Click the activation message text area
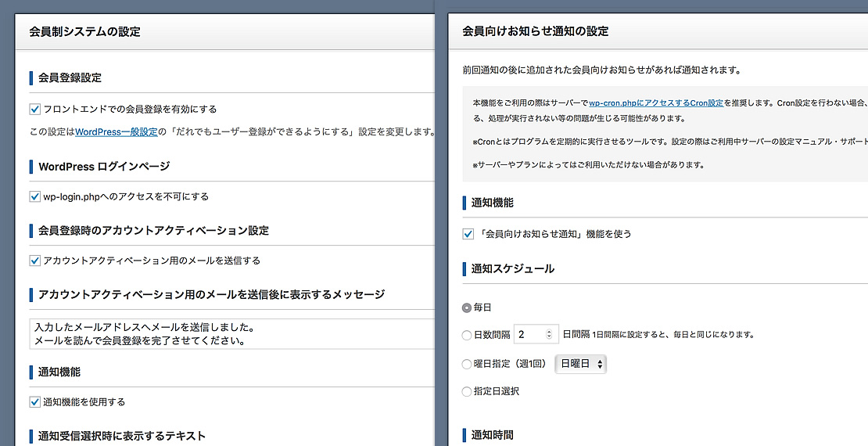The image size is (868, 446). [231, 333]
